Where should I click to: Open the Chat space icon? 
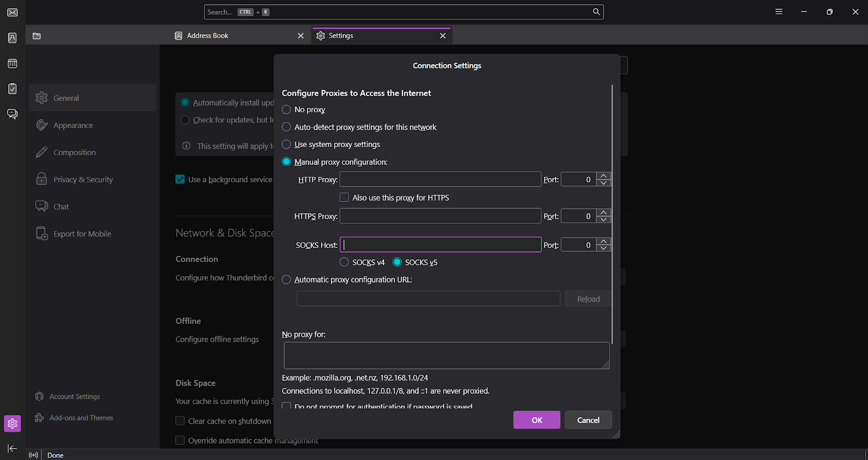click(x=12, y=114)
